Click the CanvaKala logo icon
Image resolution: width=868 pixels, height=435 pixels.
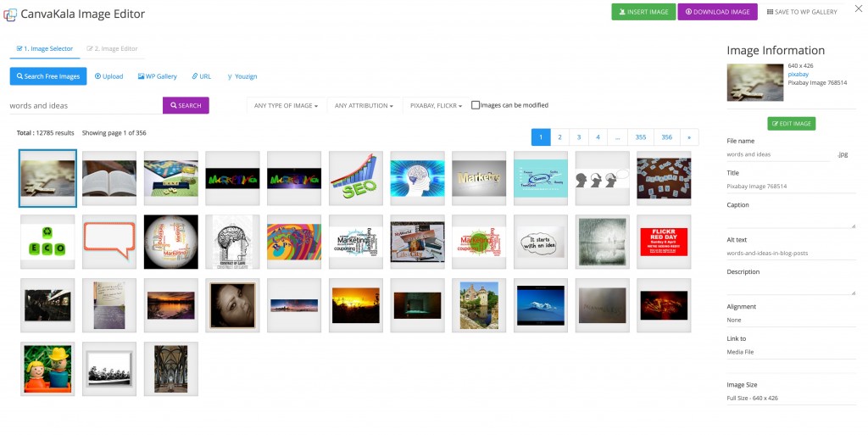coord(10,14)
